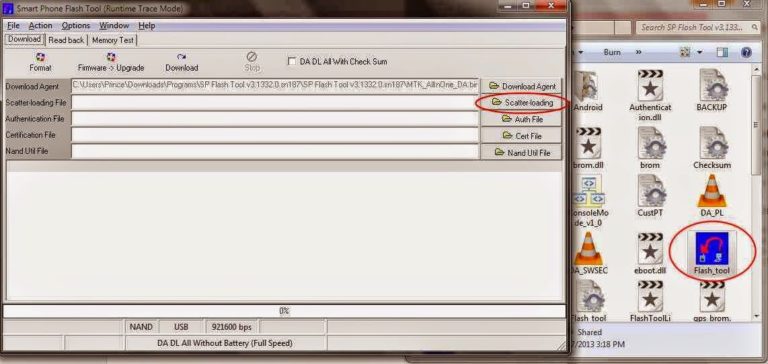
Task: Open the Options menu
Action: 76,25
